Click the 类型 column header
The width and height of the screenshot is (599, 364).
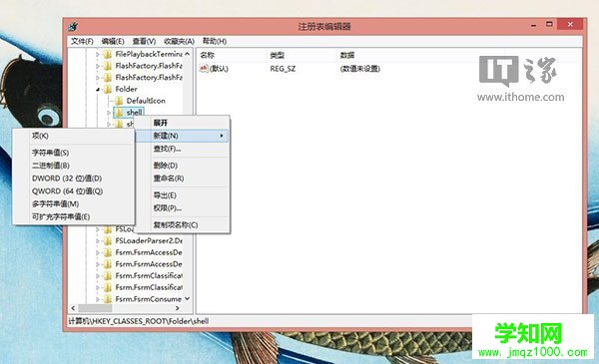[x=277, y=55]
